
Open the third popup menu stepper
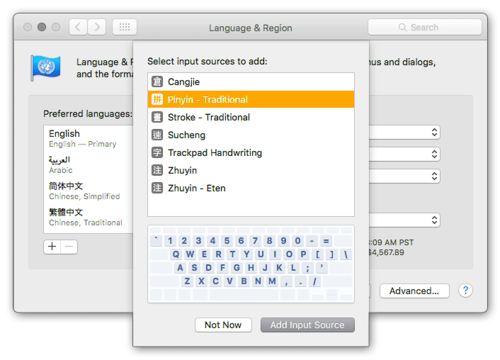coord(434,176)
